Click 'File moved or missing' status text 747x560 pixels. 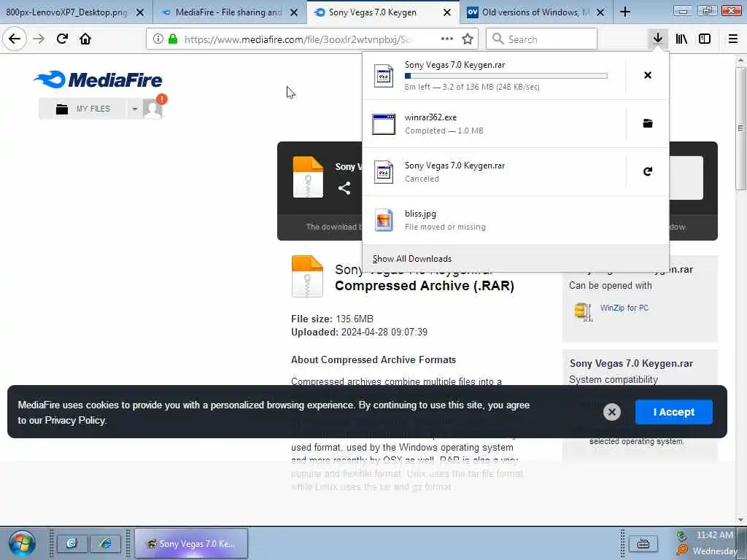(445, 227)
